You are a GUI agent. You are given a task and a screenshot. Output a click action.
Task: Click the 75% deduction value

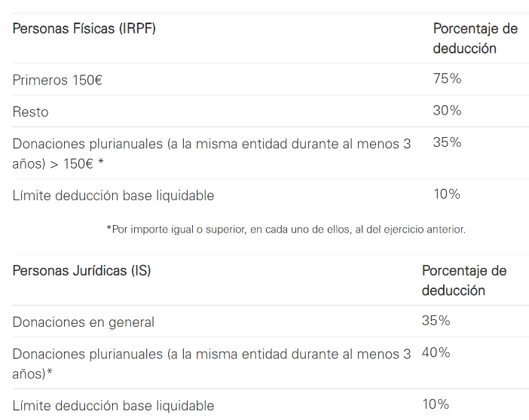pyautogui.click(x=447, y=79)
